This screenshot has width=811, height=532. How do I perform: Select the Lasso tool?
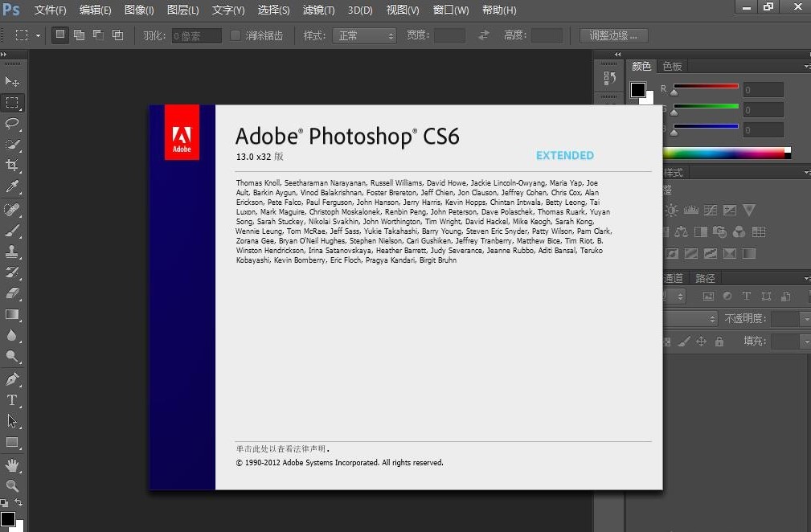[x=12, y=123]
